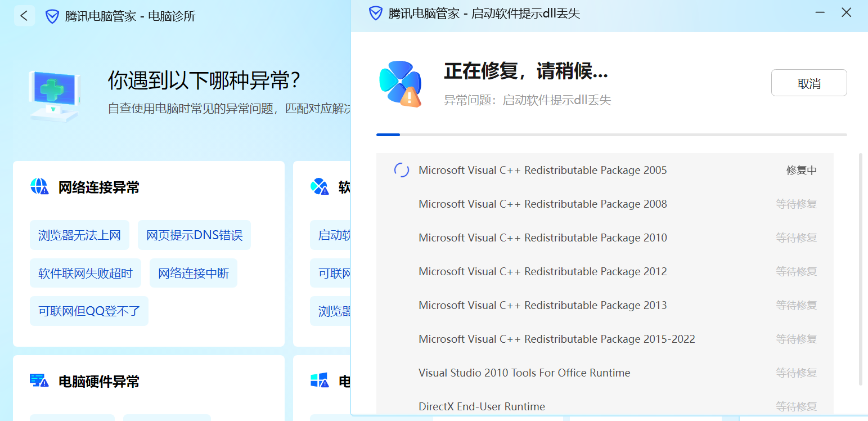The image size is (868, 421).
Task: Pick 可联网但QQ登不了 issue
Action: [89, 311]
